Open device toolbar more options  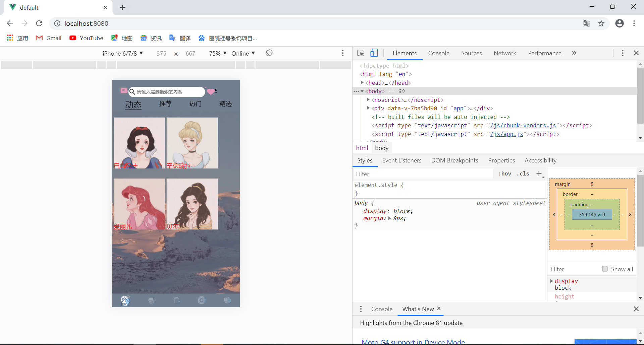coord(342,53)
